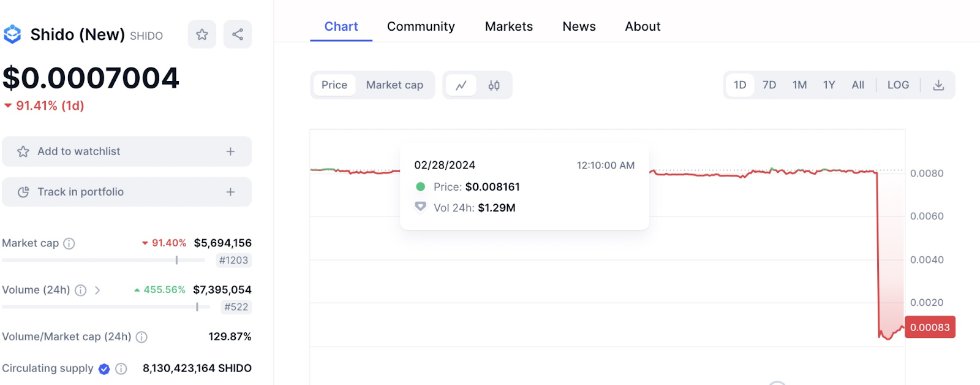Star Shido with the favorite icon button
Screen dimensions: 980x385
pos(202,34)
